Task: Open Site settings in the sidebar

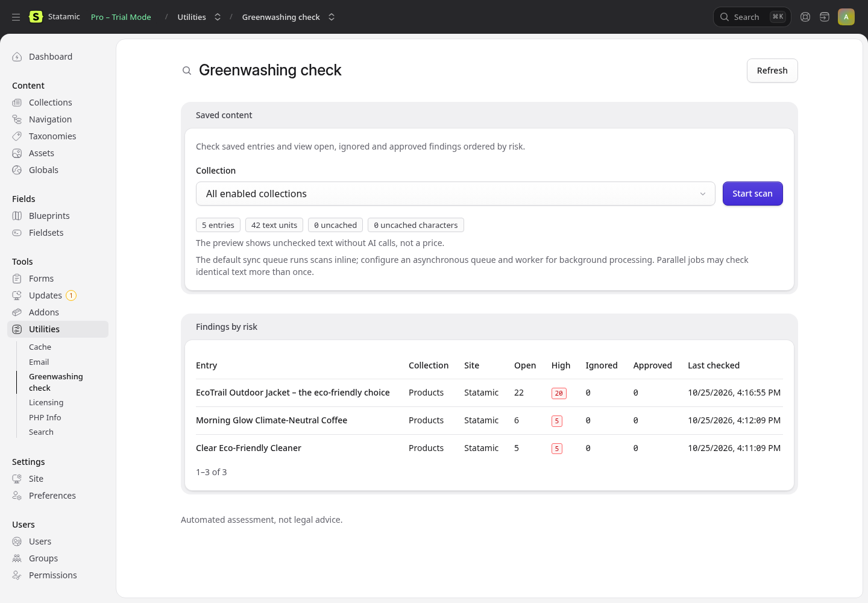Action: 36,479
